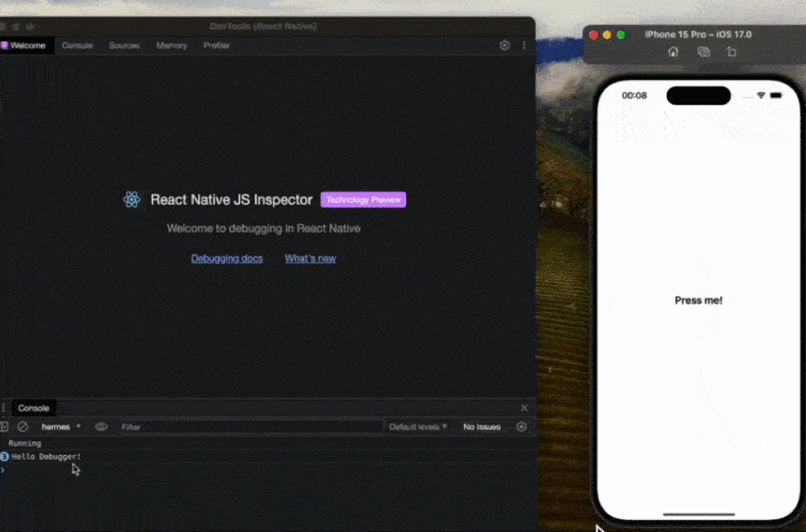Click the message count badge beside Hello Debugger

point(4,456)
